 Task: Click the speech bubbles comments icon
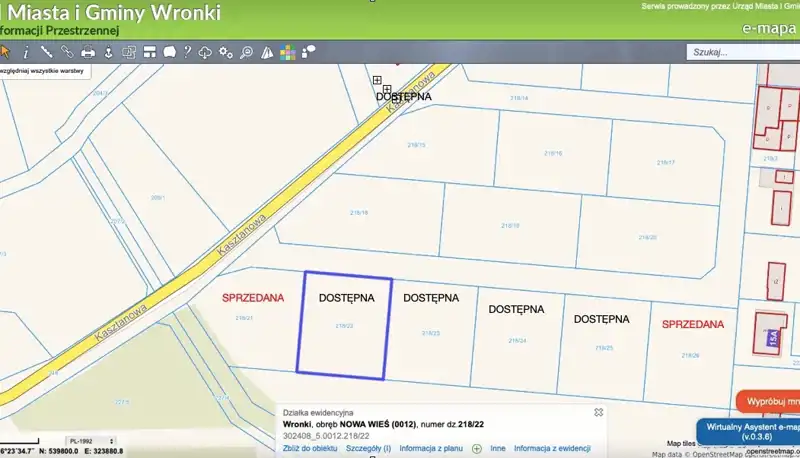click(x=308, y=50)
